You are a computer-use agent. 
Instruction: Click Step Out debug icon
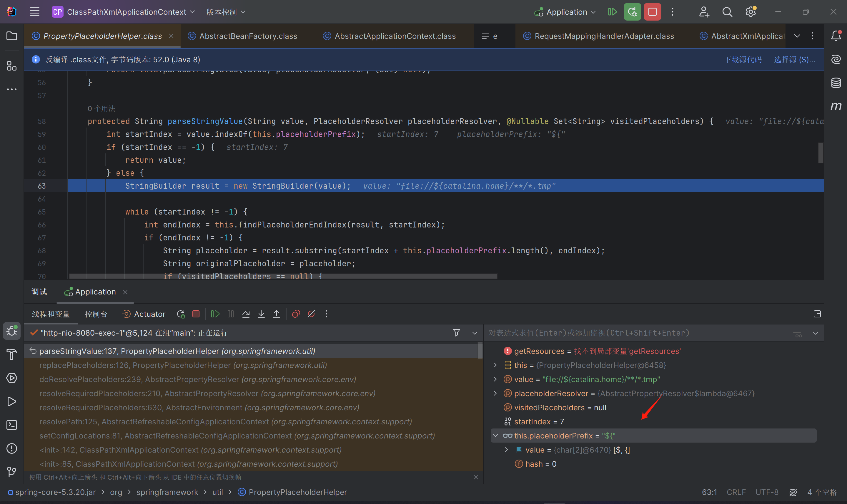(x=276, y=314)
